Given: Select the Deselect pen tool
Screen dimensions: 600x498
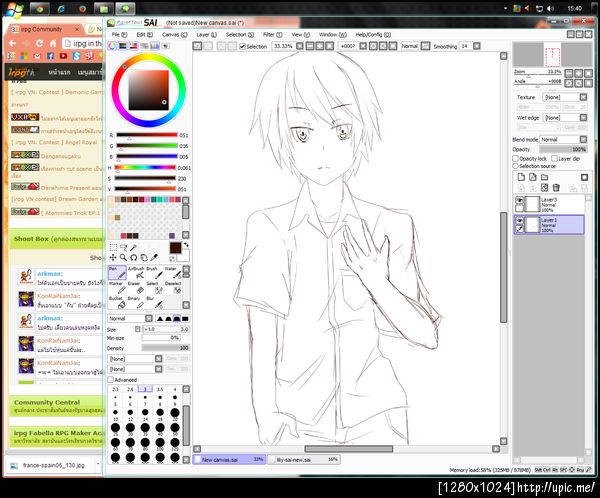Looking at the screenshot, I should pos(173,288).
